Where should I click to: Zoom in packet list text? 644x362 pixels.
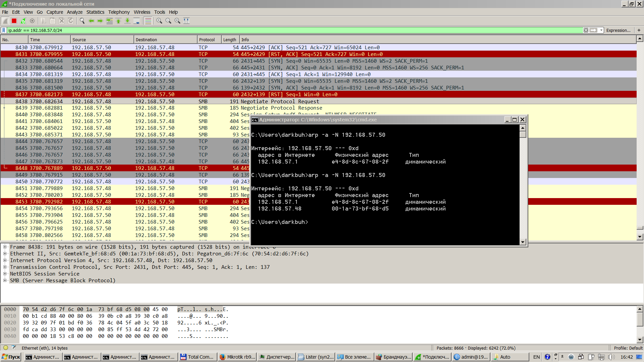point(159,21)
